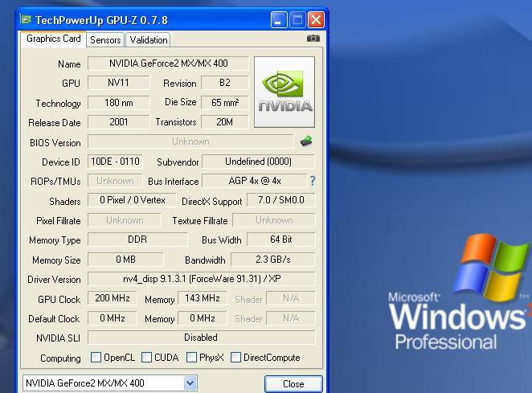
Task: Click the current Memory clock 143 MHz
Action: click(203, 298)
